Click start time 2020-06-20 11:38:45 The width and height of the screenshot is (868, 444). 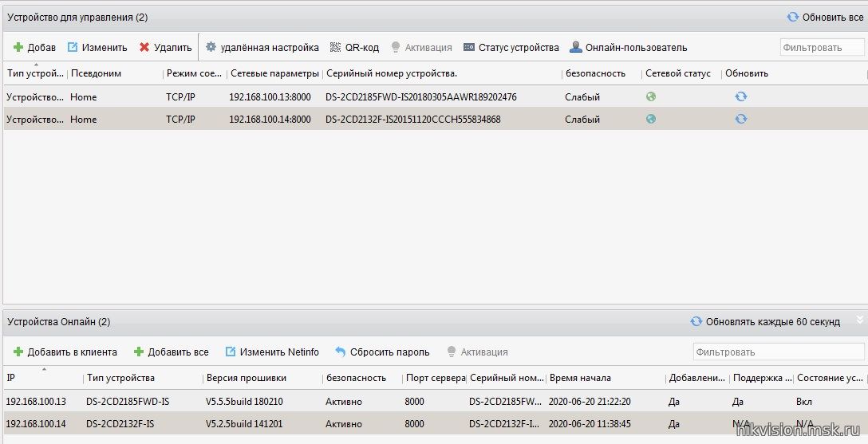(590, 424)
